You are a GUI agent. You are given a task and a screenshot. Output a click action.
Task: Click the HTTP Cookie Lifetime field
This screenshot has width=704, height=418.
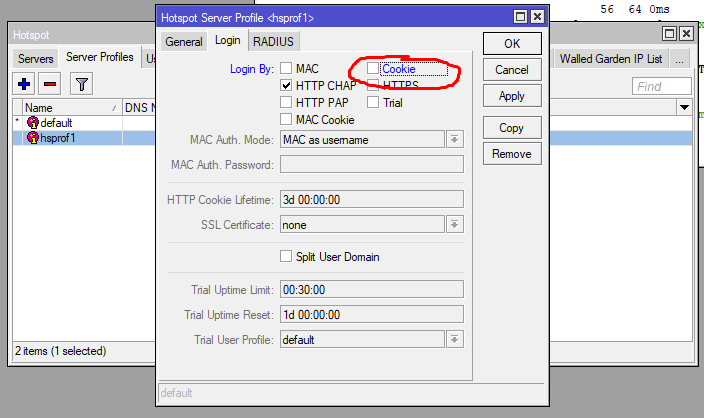pyautogui.click(x=371, y=200)
